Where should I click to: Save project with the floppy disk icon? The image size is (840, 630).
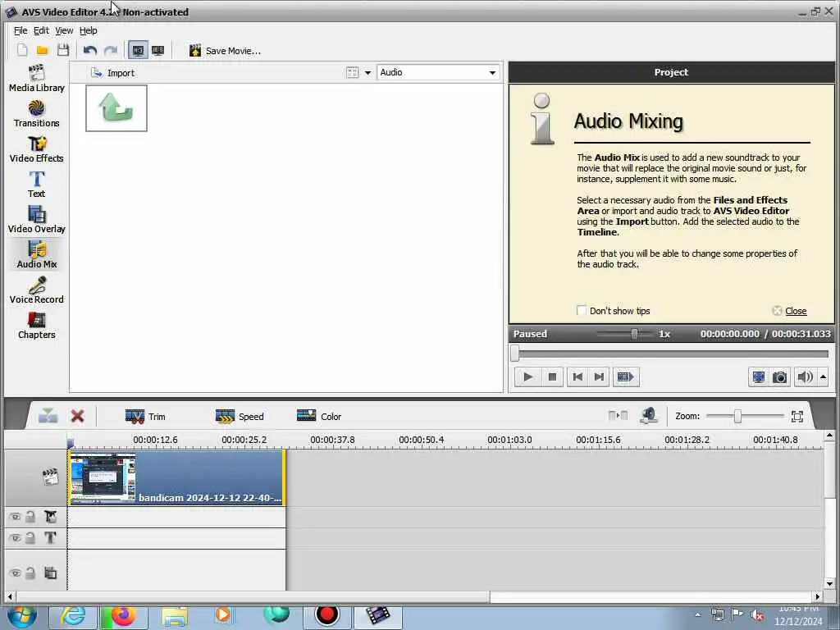pyautogui.click(x=62, y=50)
